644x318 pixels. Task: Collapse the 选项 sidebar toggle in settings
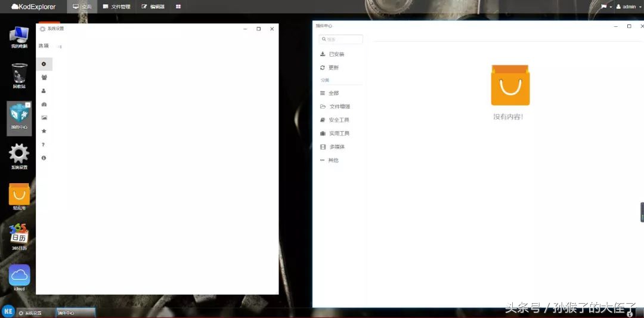[x=60, y=47]
